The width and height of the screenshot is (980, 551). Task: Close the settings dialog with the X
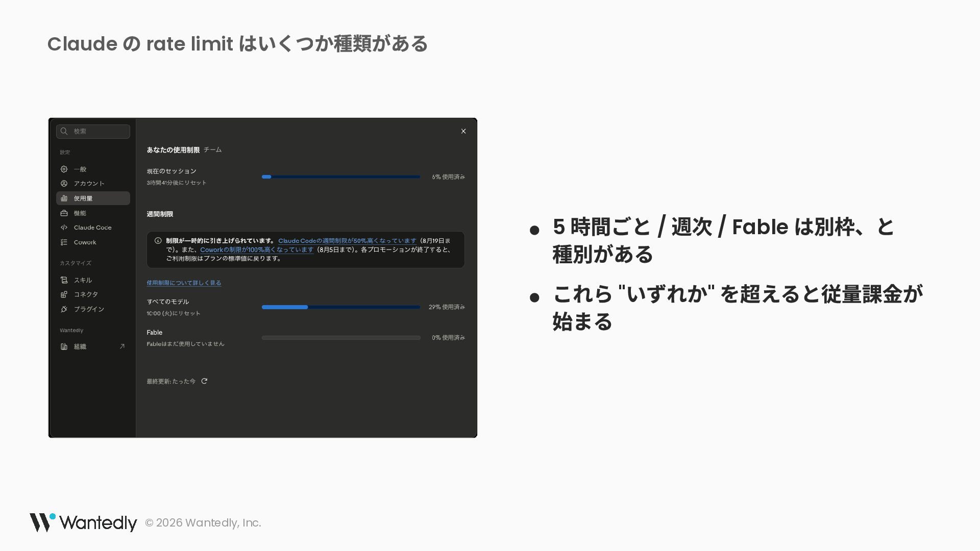point(463,131)
